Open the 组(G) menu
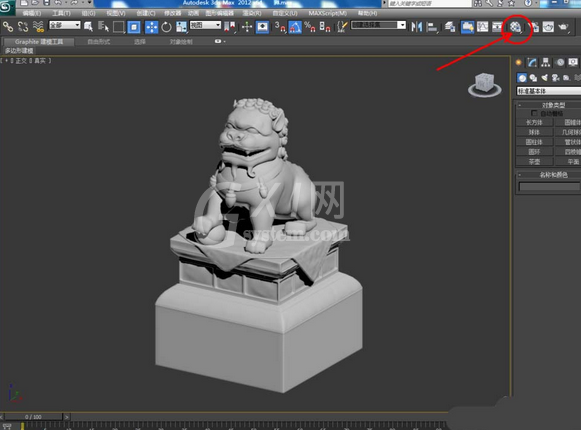 (89, 13)
